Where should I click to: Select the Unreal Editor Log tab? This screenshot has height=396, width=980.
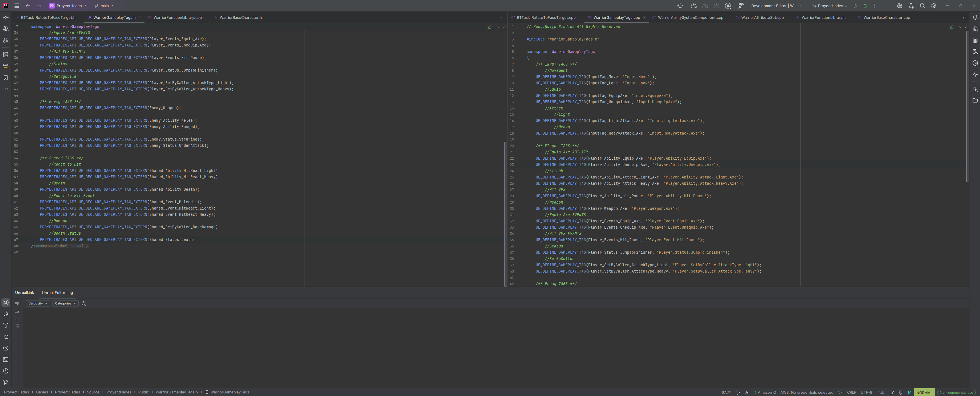(57, 293)
